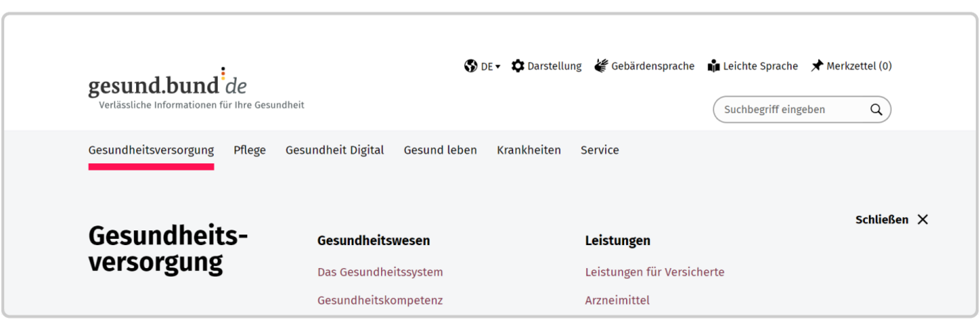980x324 pixels.
Task: Open the Das Gesundheitssystem link
Action: (380, 272)
